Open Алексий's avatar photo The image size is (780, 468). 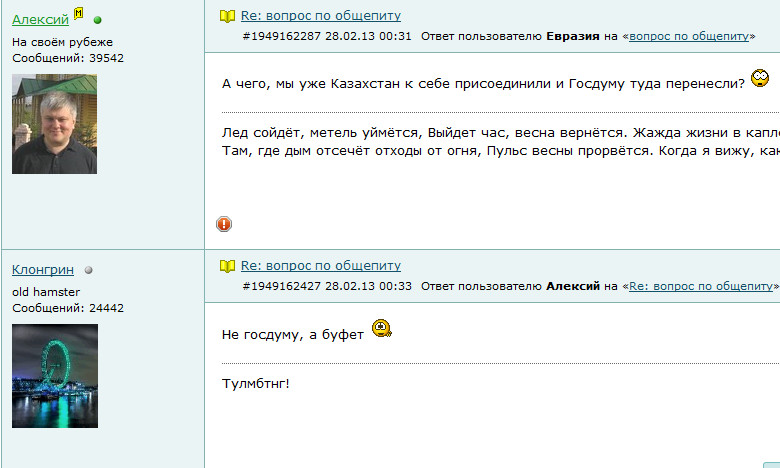(x=54, y=124)
